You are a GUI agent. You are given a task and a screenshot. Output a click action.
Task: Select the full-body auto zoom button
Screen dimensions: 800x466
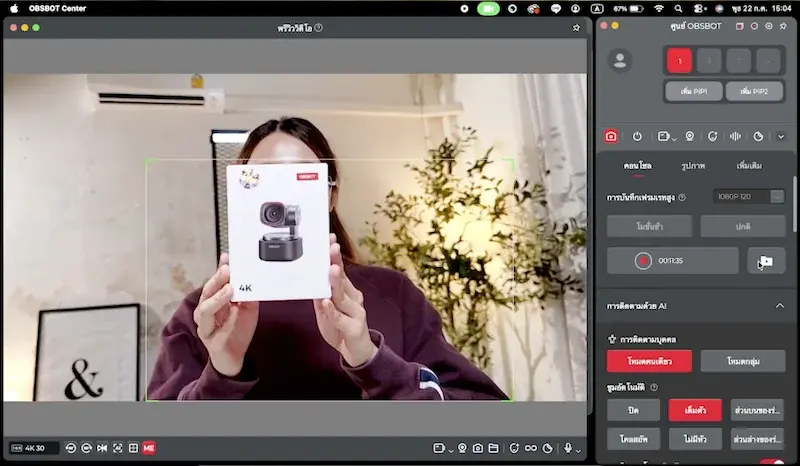point(695,410)
